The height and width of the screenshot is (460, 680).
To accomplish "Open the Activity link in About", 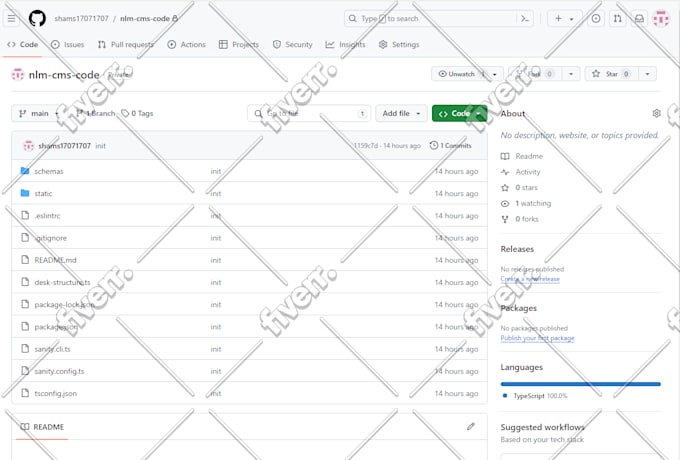I will [520, 172].
